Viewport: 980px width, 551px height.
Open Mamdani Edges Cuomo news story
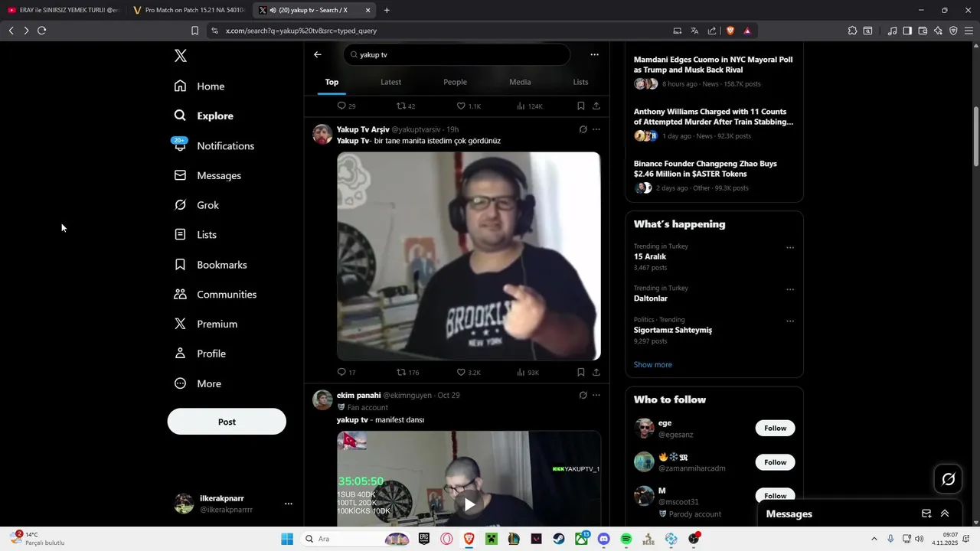tap(713, 64)
